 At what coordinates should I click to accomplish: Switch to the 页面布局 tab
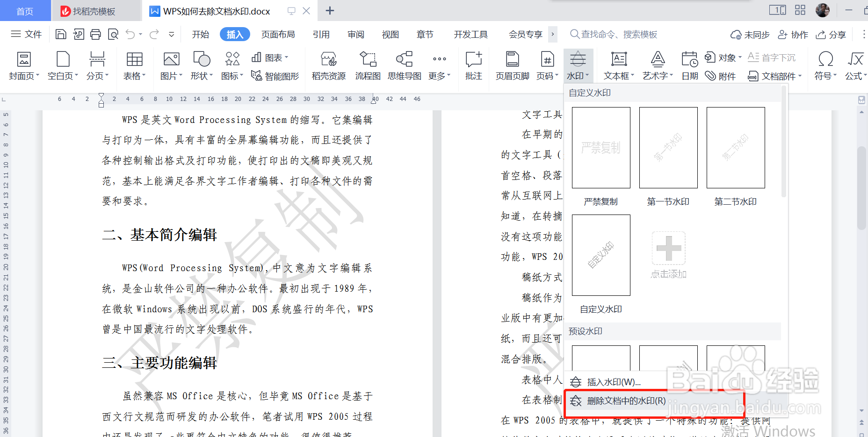coord(278,34)
